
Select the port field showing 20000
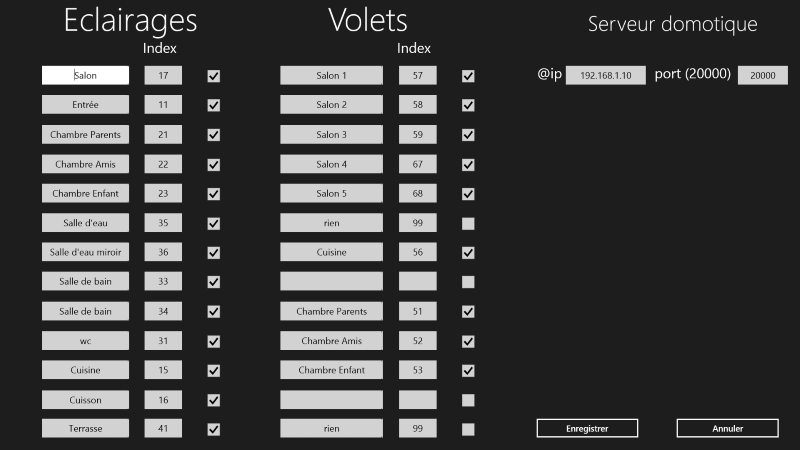pos(763,76)
